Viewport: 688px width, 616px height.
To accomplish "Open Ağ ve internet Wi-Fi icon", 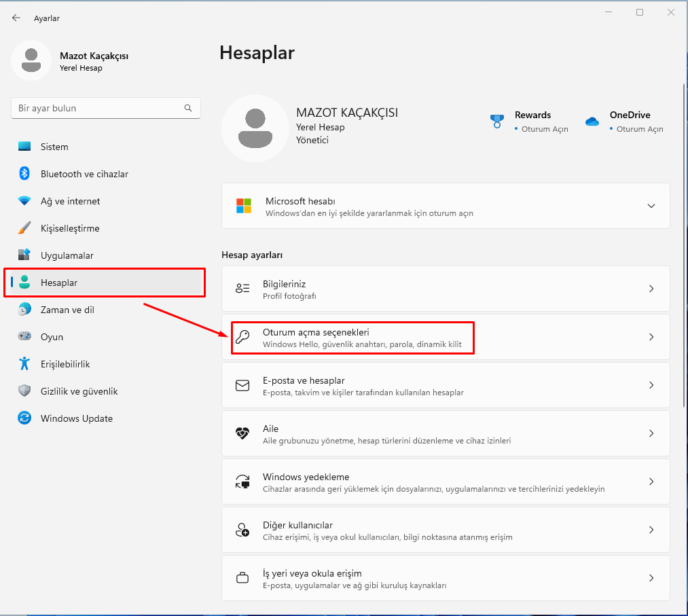I will [x=24, y=201].
